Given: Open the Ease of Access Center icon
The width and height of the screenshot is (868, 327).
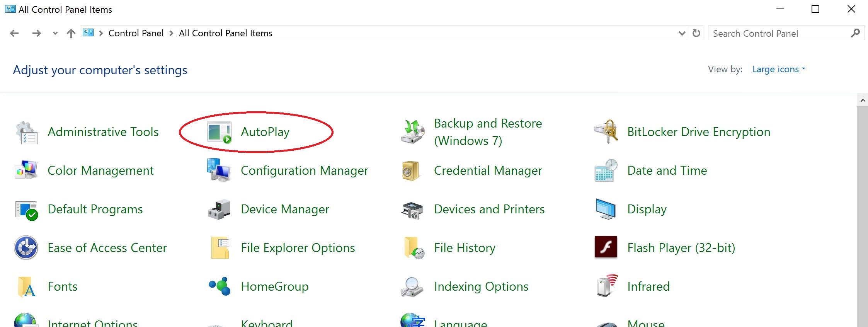Looking at the screenshot, I should click(26, 248).
